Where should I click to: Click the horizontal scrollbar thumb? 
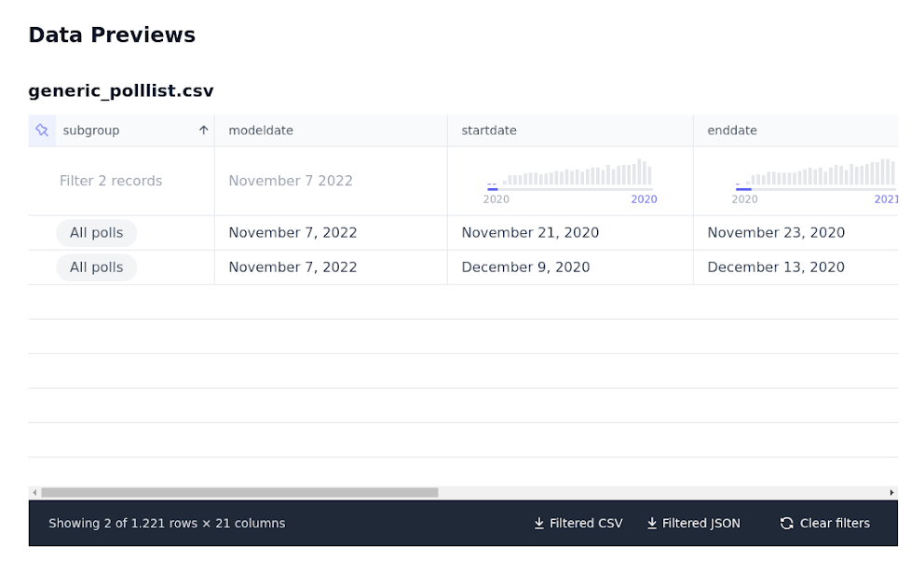pos(239,492)
